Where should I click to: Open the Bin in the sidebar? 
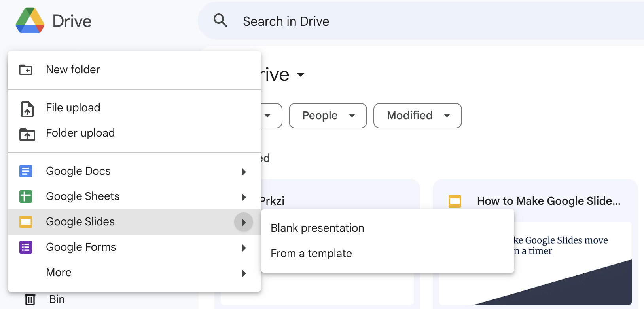[x=57, y=299]
